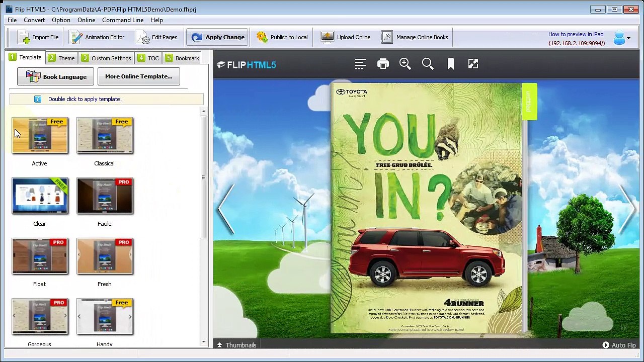This screenshot has height=362, width=644.
Task: Click Import File toolbar button
Action: point(38,37)
